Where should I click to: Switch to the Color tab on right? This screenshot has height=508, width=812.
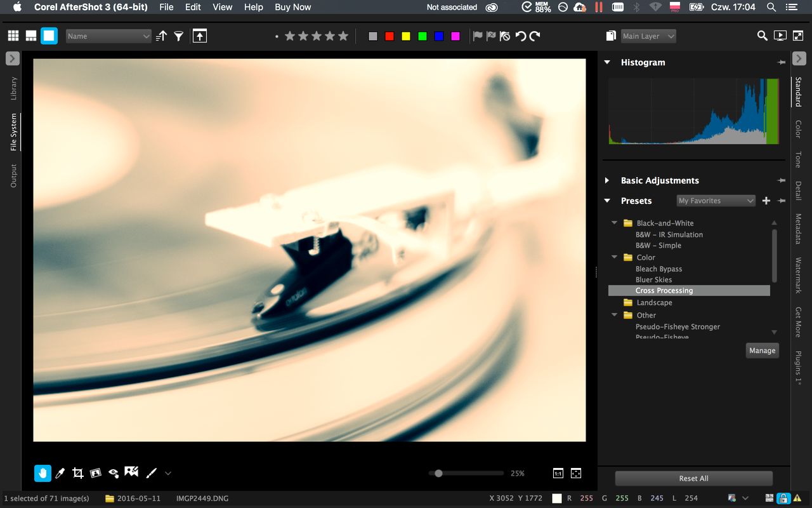pos(798,129)
